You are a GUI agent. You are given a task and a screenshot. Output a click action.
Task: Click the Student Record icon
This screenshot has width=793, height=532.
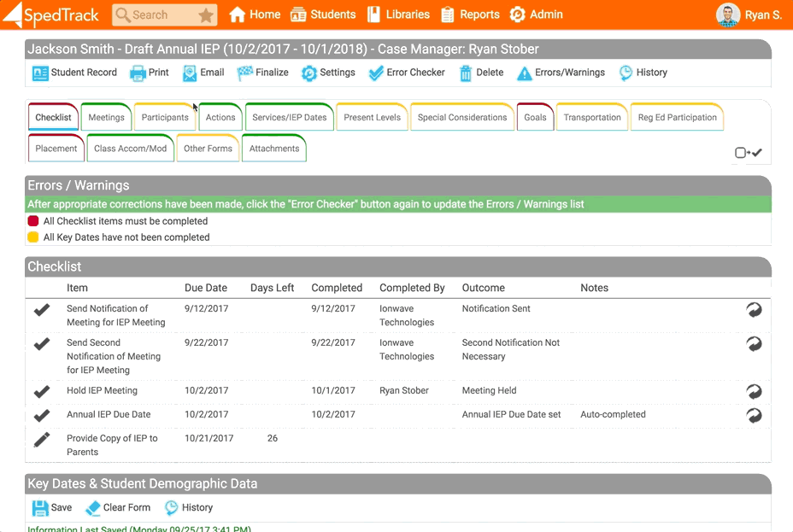(40, 73)
